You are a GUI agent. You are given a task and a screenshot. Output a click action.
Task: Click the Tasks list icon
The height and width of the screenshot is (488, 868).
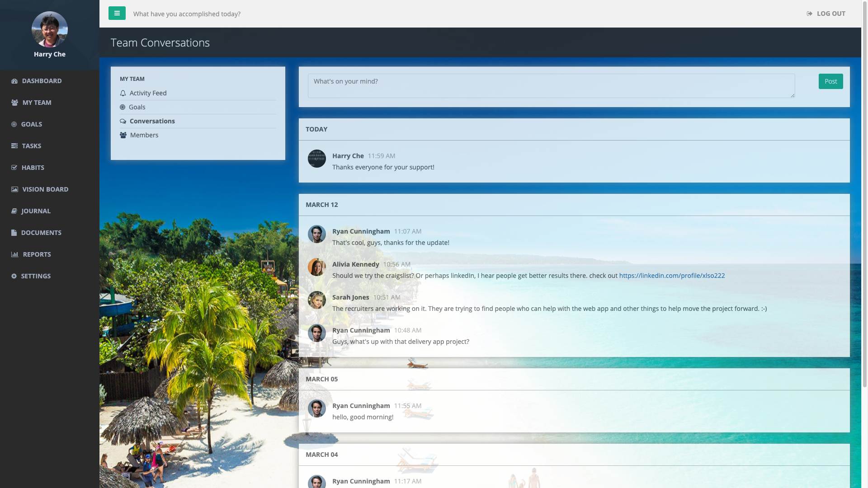pos(14,146)
